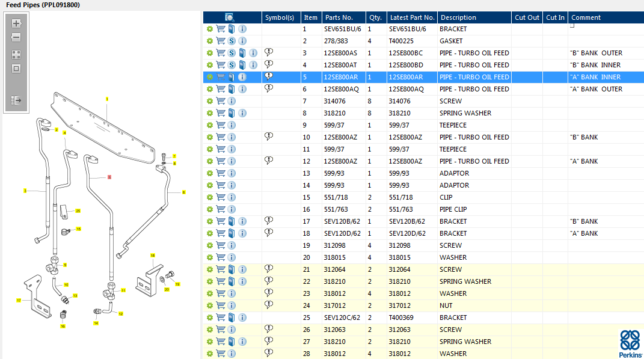The image size is (644, 359).
Task: Open note symbol for item 6 pipe
Action: point(269,88)
